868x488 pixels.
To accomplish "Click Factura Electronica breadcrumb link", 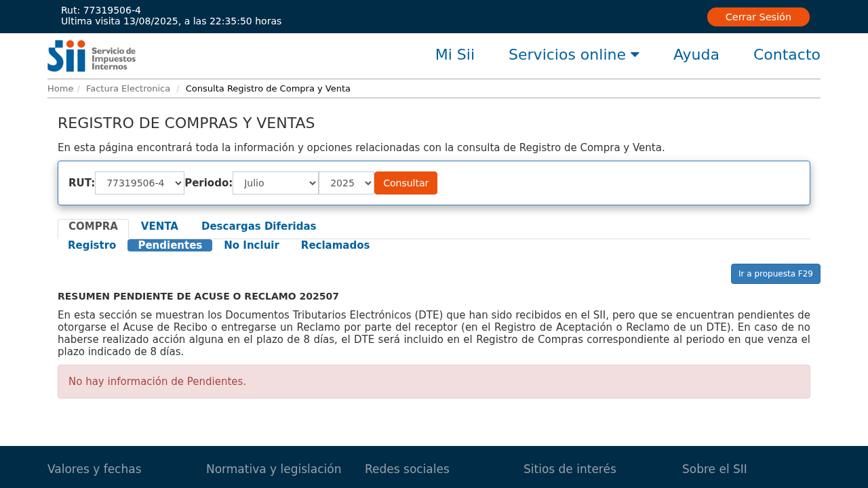I will coord(128,89).
